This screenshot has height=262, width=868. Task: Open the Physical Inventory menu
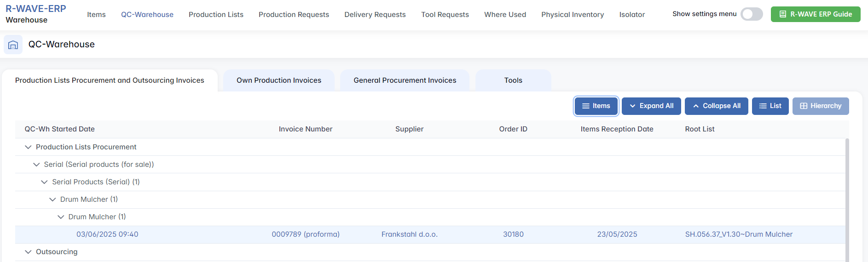(572, 15)
